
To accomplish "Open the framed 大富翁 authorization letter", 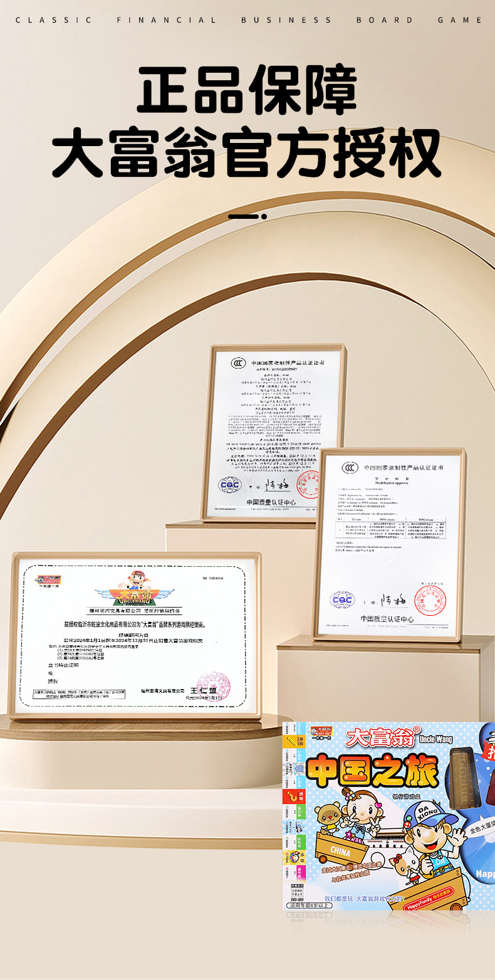I will [135, 637].
